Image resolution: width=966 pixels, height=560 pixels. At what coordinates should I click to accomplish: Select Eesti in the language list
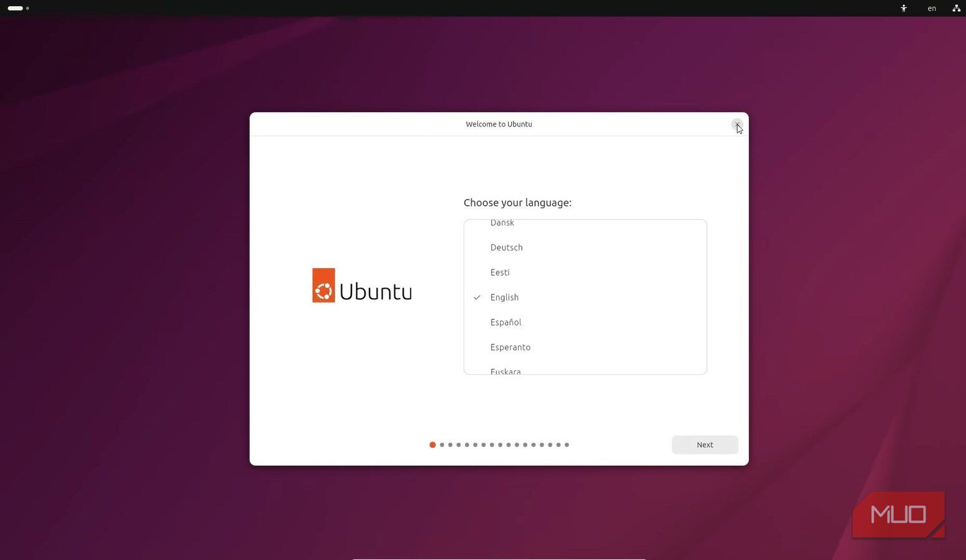click(x=585, y=273)
